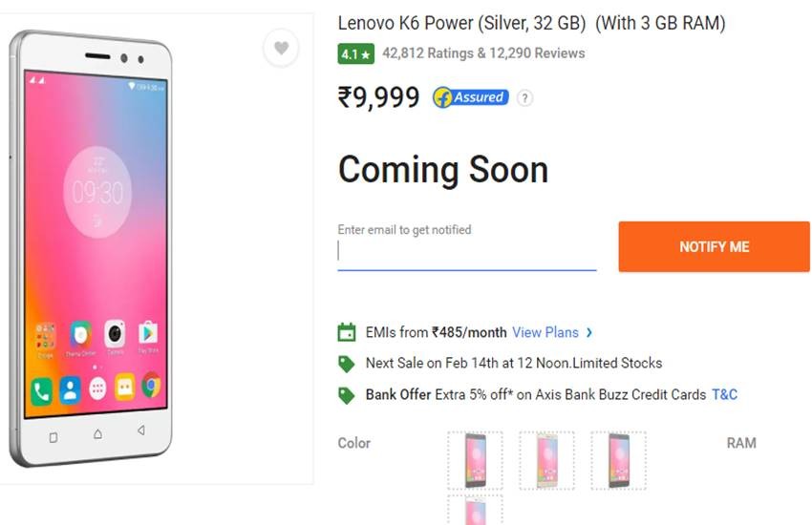The image size is (812, 525).
Task: Select the color variant in second row
Action: [475, 511]
